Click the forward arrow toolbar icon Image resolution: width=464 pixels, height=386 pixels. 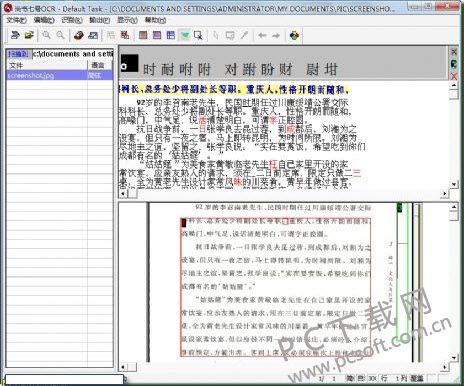276,35
